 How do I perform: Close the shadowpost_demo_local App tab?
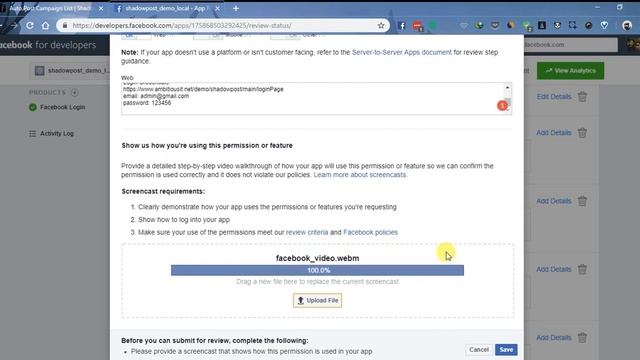[x=217, y=8]
